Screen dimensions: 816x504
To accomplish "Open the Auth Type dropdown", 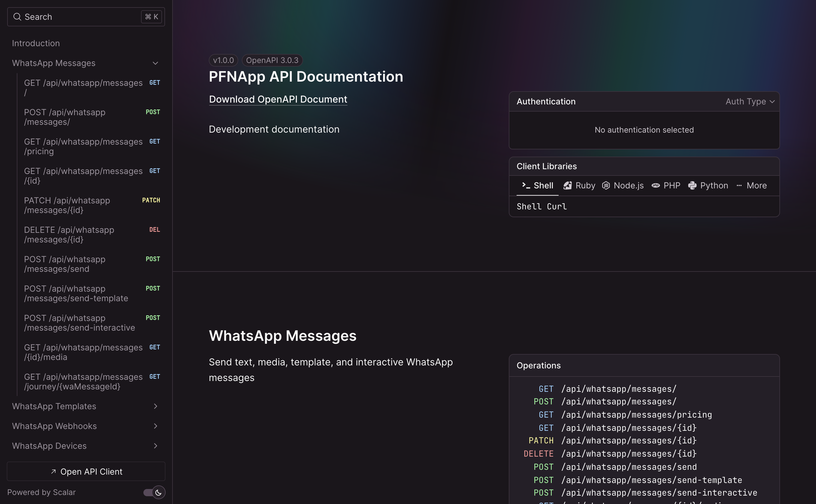I will point(750,101).
